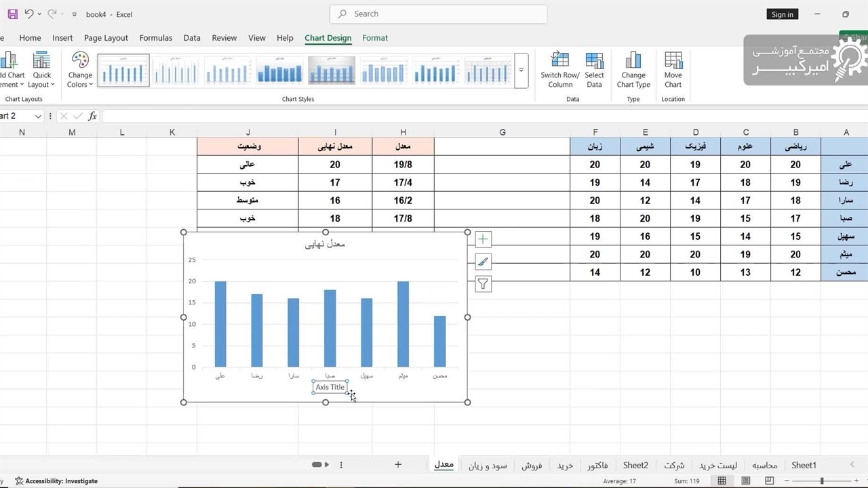Open the Select Data dialog
This screenshot has width=868, height=488.
pyautogui.click(x=594, y=61)
